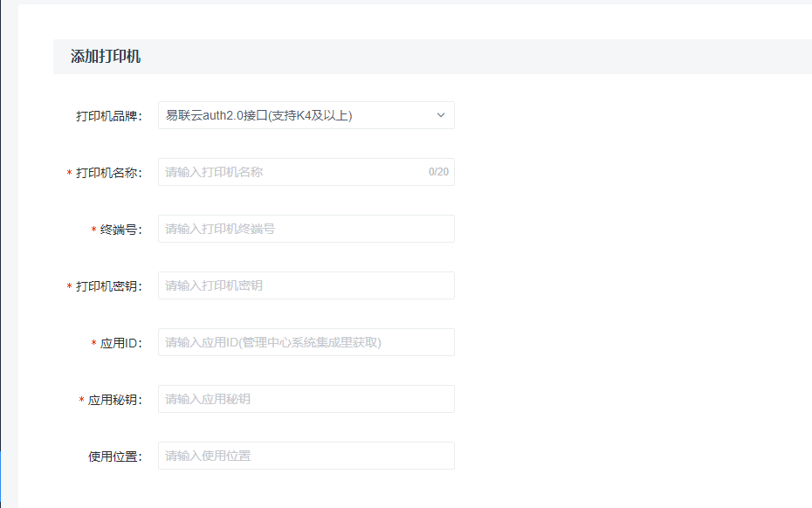Click the 应用ID label text
This screenshot has width=812, height=508.
click(120, 343)
